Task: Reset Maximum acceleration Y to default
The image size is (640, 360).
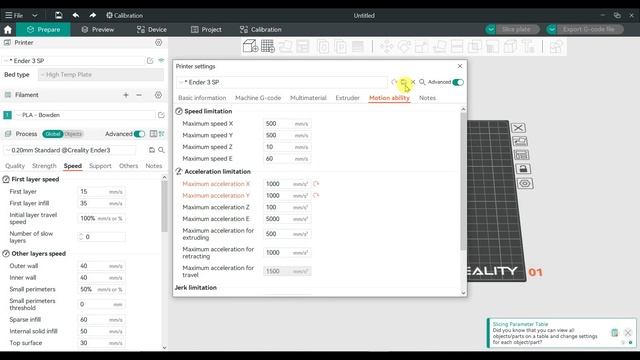Action: (x=316, y=196)
